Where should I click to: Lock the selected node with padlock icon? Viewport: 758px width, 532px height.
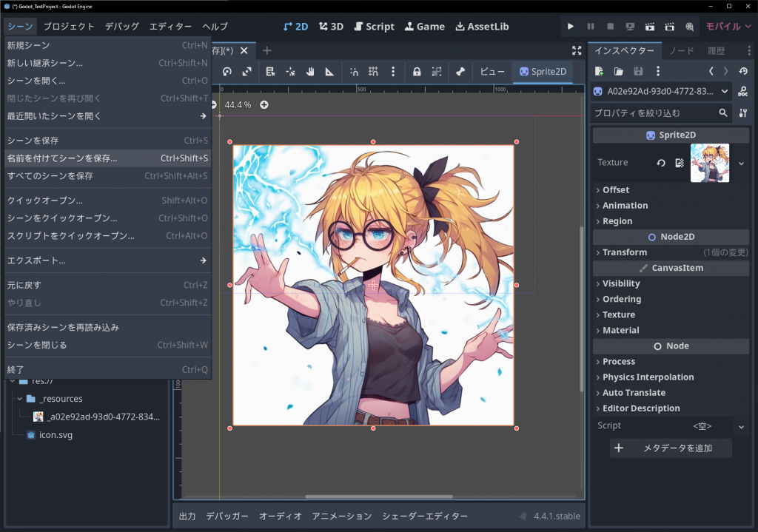point(417,72)
